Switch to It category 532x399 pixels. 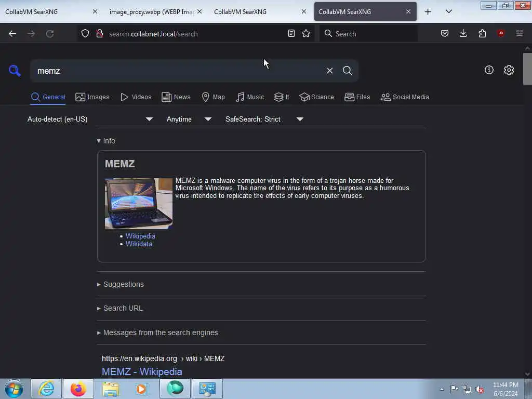[282, 97]
